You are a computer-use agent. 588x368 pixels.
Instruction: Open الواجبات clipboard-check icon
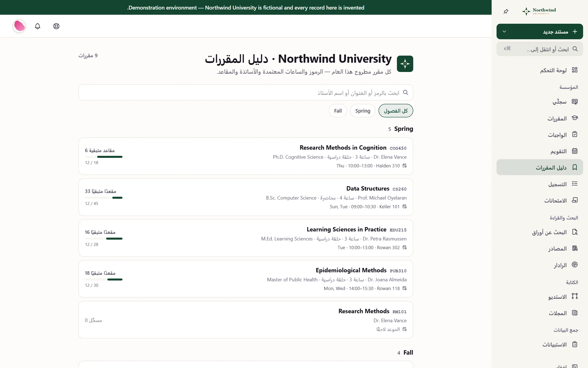(575, 134)
